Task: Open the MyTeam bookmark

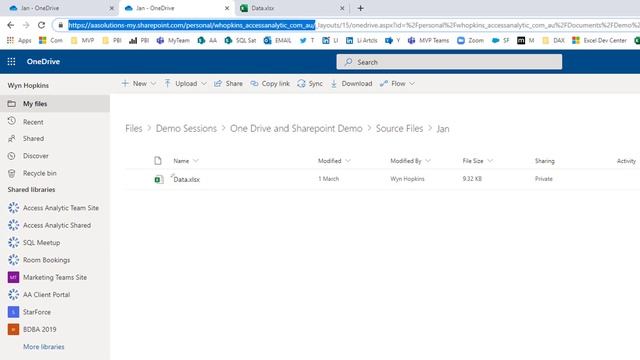Action: pos(173,40)
